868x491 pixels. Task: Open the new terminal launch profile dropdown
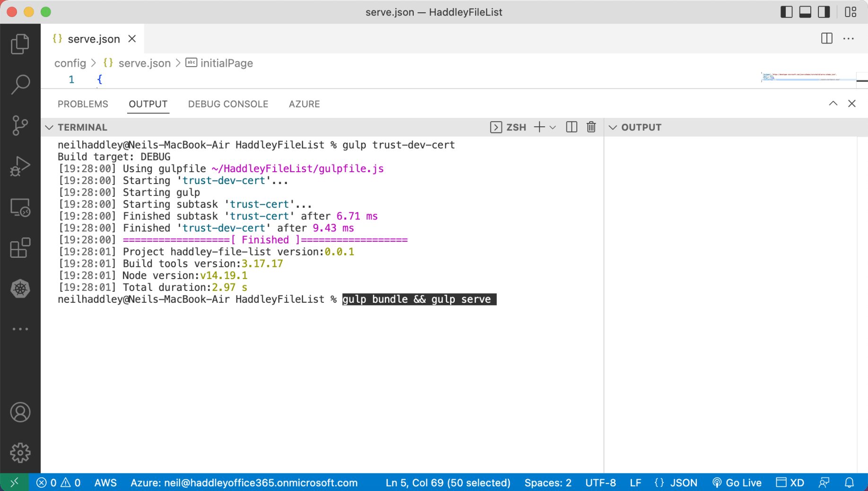(x=553, y=127)
